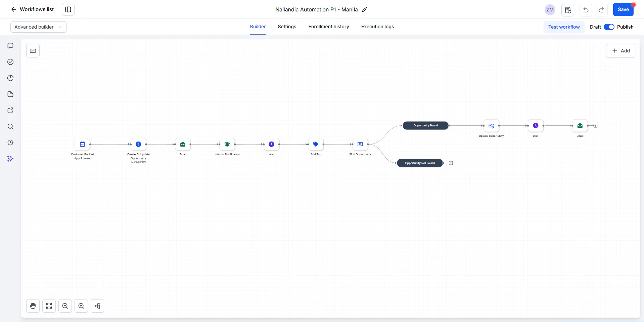Screen dimensions: 644x322
Task: Open the Advanced builder dropdown
Action: click(38, 27)
